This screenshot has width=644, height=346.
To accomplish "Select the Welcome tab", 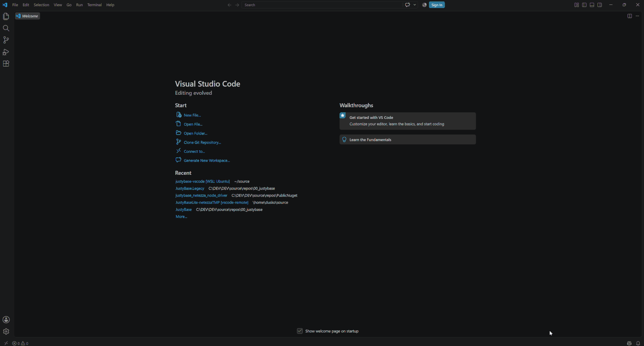I will (x=28, y=16).
